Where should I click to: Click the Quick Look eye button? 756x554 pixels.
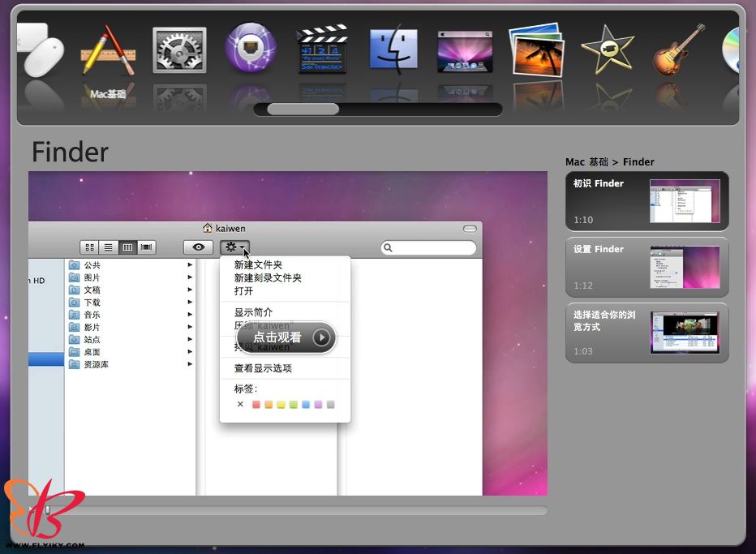pyautogui.click(x=198, y=247)
